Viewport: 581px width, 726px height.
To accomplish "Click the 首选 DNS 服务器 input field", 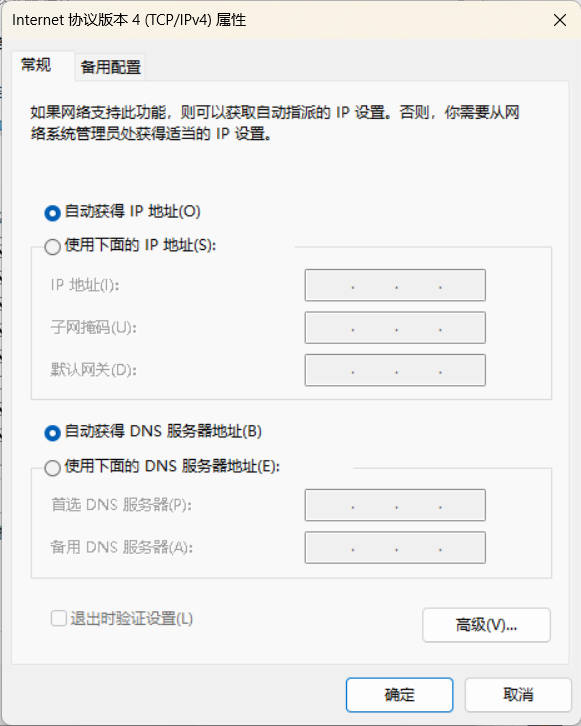I will (x=395, y=505).
